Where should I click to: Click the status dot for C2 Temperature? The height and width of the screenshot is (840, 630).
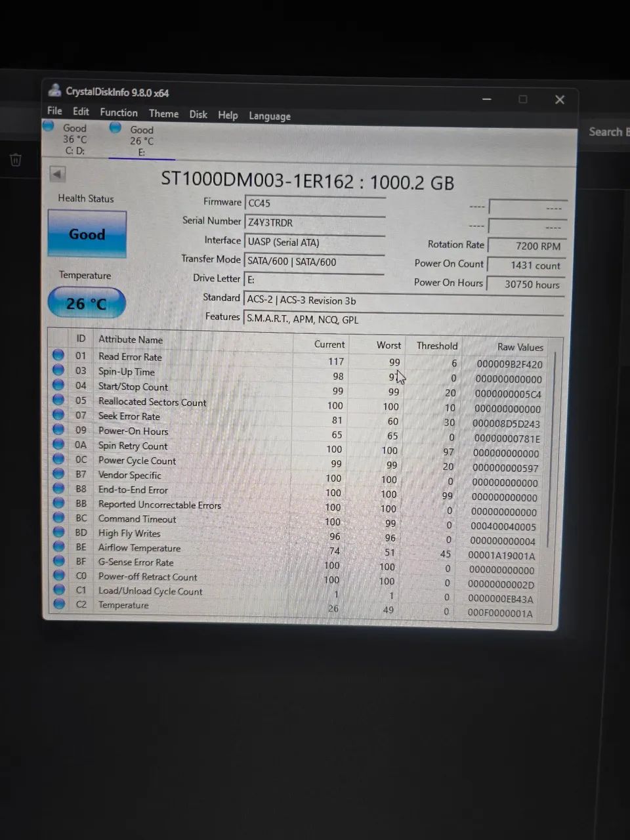point(59,604)
